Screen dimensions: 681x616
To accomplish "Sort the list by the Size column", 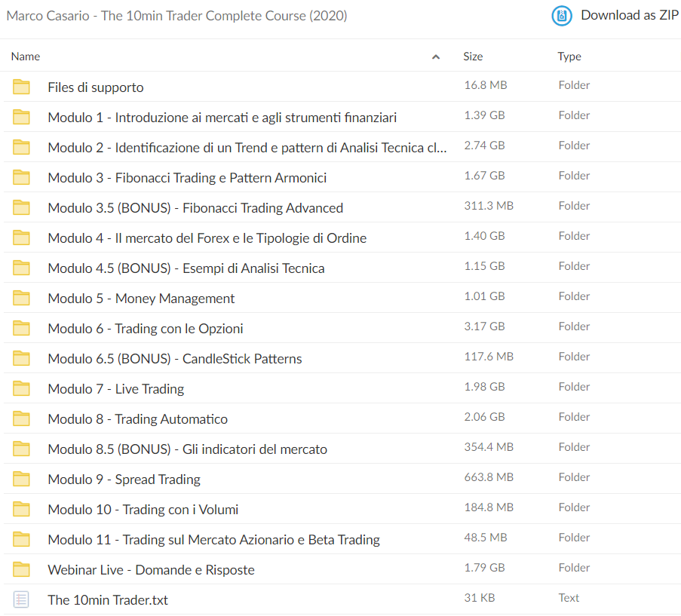I will click(473, 57).
